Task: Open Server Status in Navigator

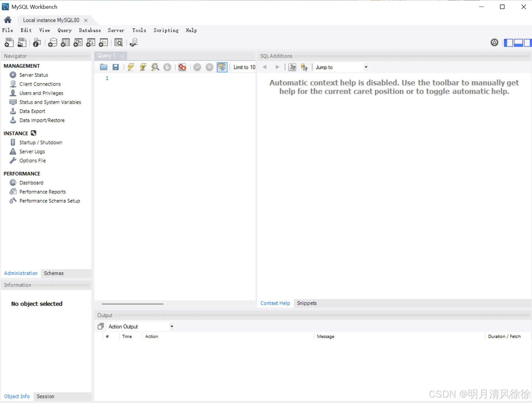Action: (x=34, y=75)
